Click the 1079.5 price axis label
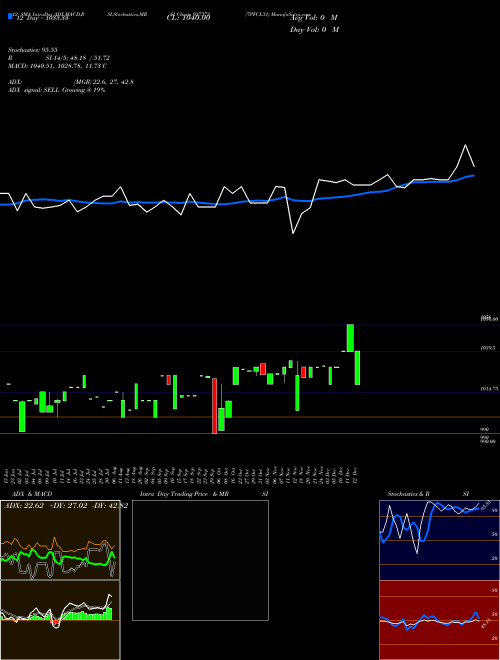This screenshot has width=500, height=660. pos(488,348)
